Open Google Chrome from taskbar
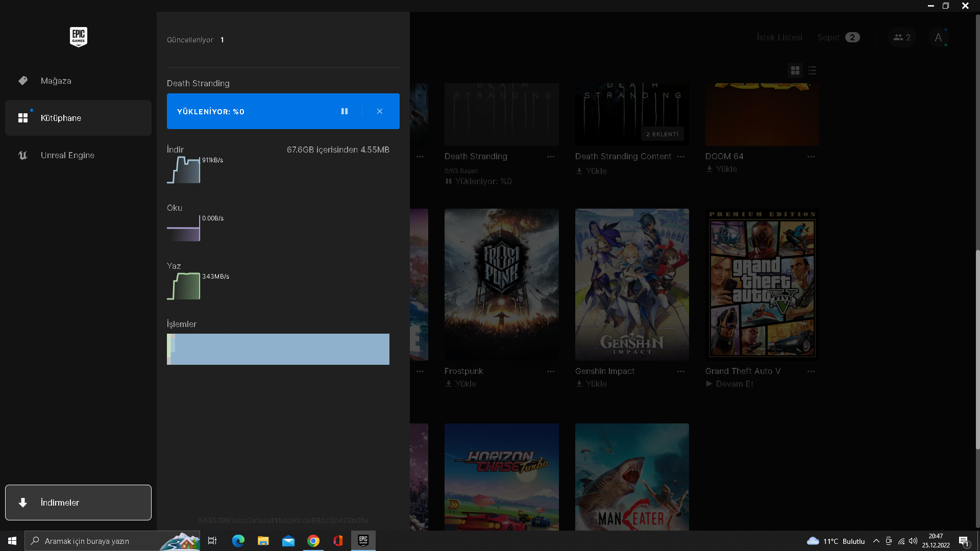Viewport: 980px width, 551px height. 313,541
